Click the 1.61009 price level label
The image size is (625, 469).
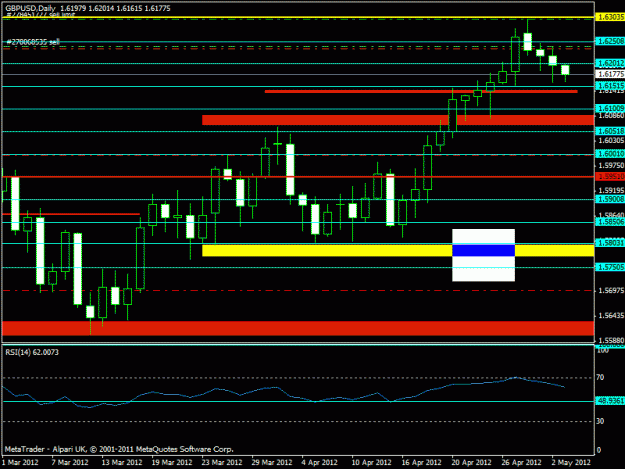tap(610, 108)
